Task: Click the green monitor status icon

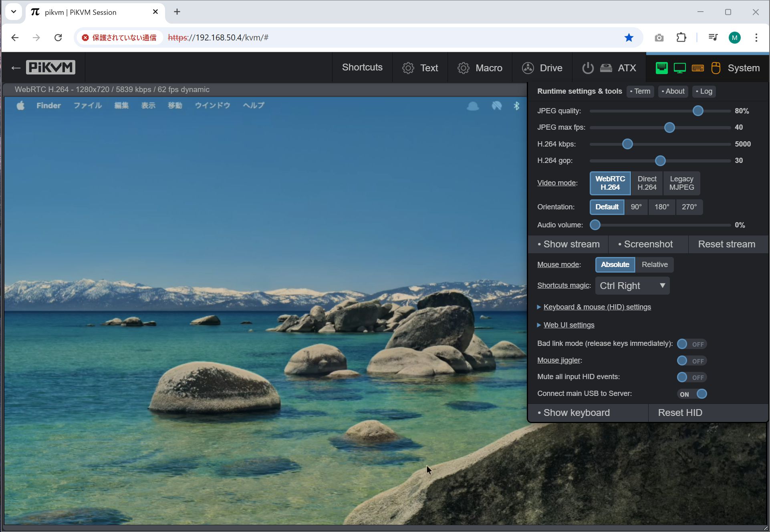Action: click(679, 68)
